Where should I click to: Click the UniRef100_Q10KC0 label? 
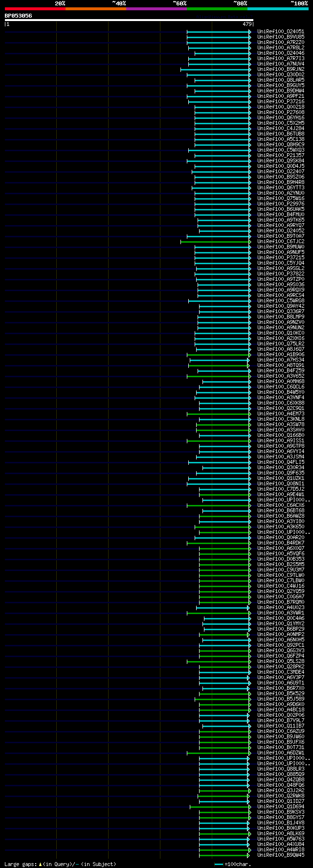(x=281, y=333)
